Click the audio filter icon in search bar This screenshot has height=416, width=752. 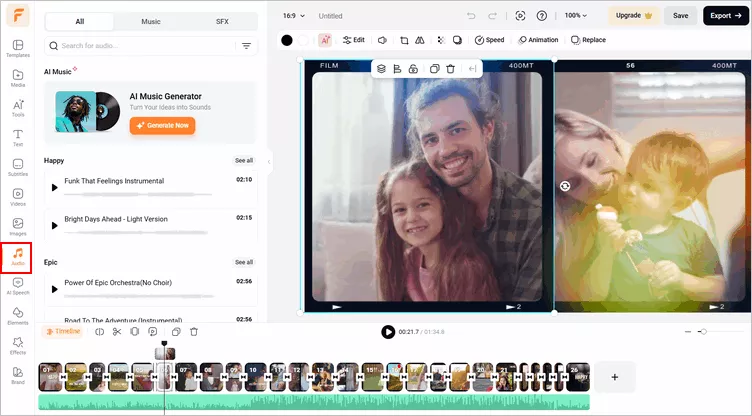[246, 46]
